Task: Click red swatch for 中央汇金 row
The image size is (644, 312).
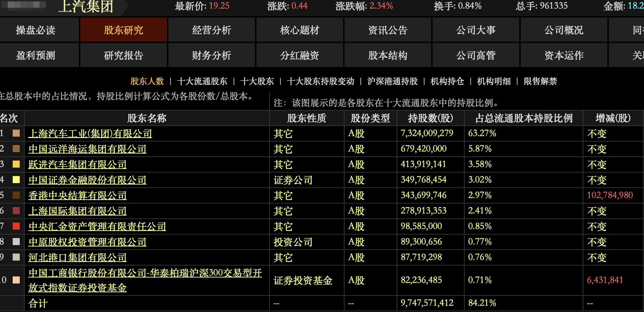Action: pyautogui.click(x=16, y=226)
